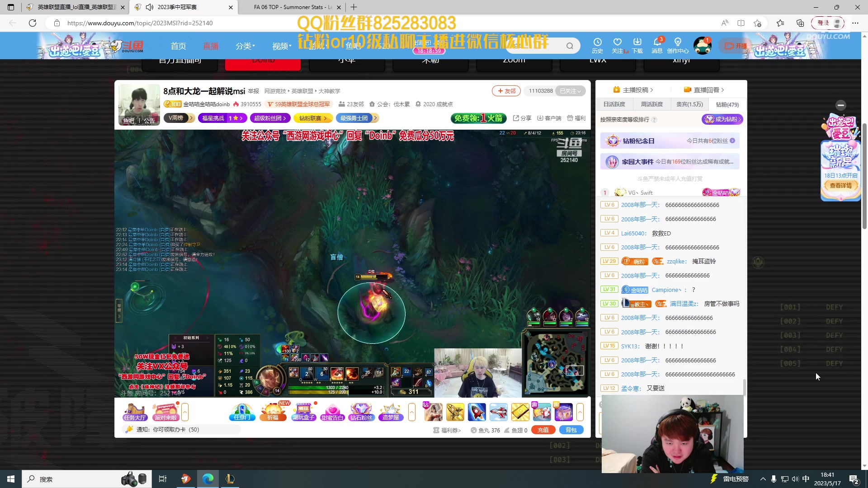This screenshot has height=488, width=868.
Task: Mute the 2023季中冠军赛 tab audio icon
Action: click(149, 7)
